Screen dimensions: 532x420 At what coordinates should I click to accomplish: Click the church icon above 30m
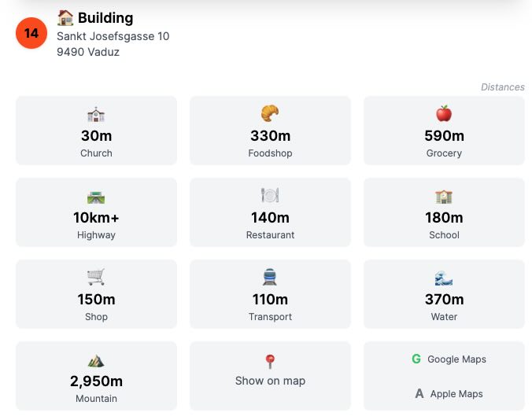pos(96,115)
